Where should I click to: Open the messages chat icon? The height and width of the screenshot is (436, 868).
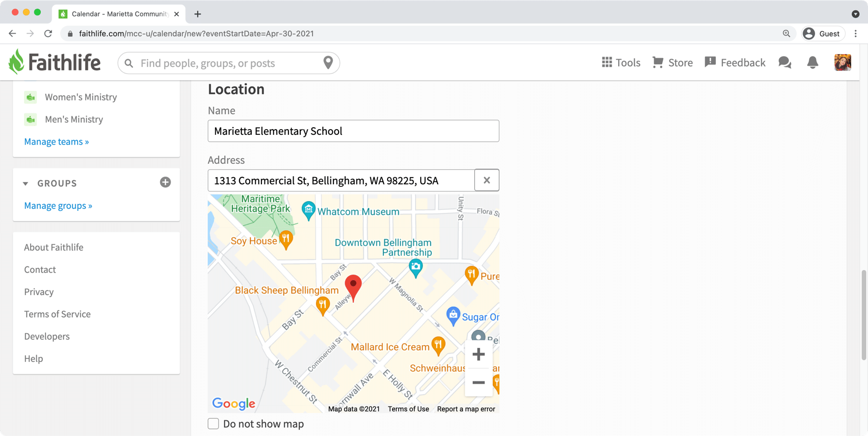coord(785,62)
